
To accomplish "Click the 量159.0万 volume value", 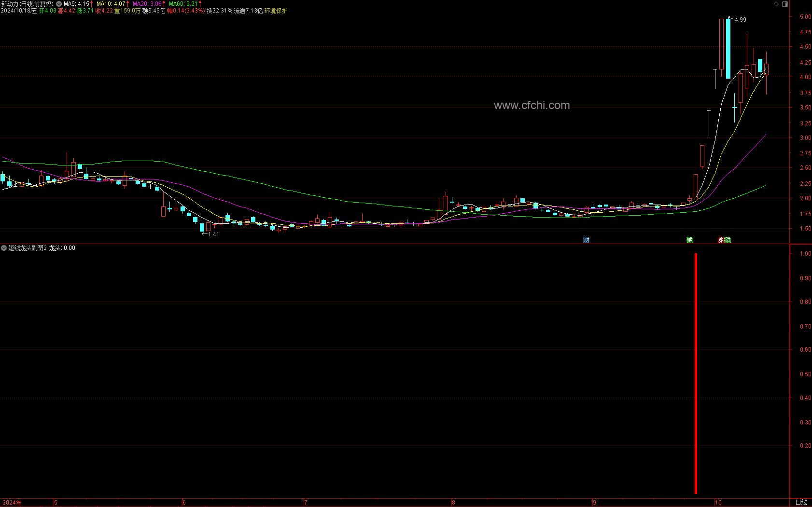I will pos(127,11).
